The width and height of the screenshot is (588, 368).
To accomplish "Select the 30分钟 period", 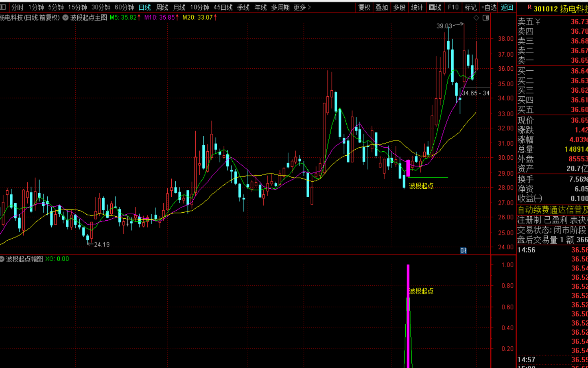I will point(101,7).
